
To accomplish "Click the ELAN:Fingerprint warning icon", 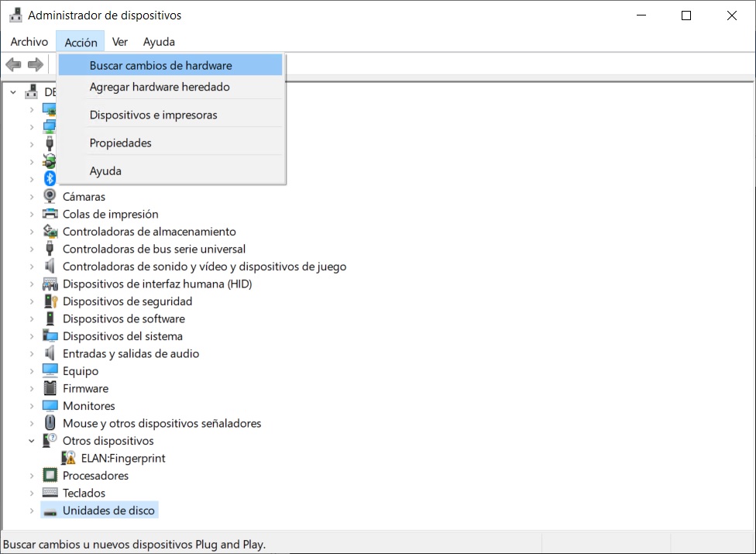I will (x=68, y=458).
